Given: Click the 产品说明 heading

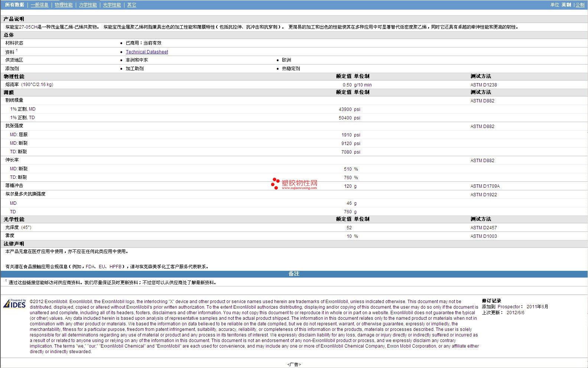Looking at the screenshot, I should (14, 19).
